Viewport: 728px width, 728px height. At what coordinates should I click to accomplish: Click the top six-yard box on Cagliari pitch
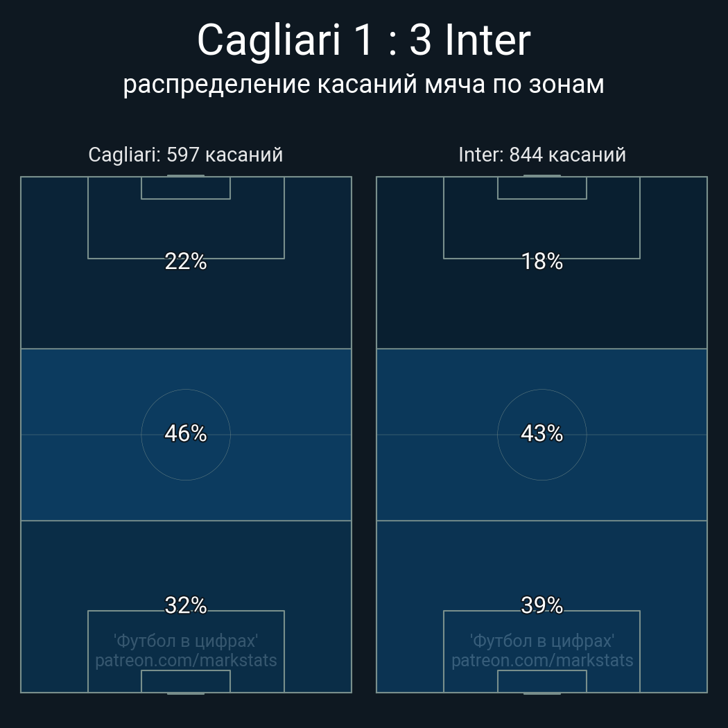click(186, 188)
